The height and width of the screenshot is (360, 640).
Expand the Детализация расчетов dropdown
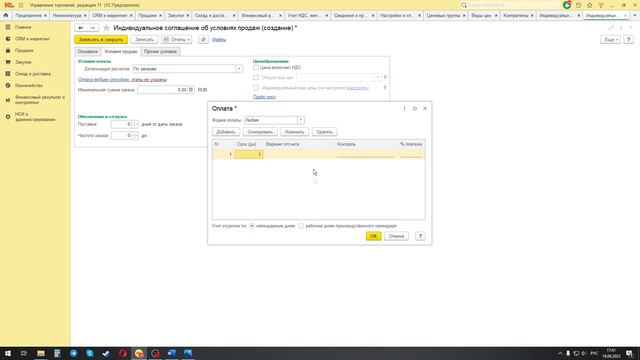[x=239, y=69]
